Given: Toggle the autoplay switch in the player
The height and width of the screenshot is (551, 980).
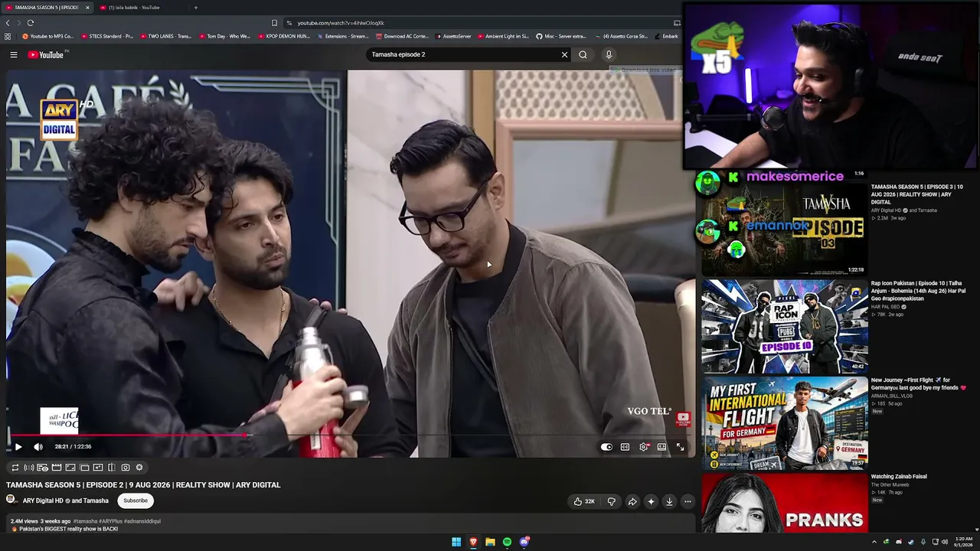Looking at the screenshot, I should [x=606, y=447].
